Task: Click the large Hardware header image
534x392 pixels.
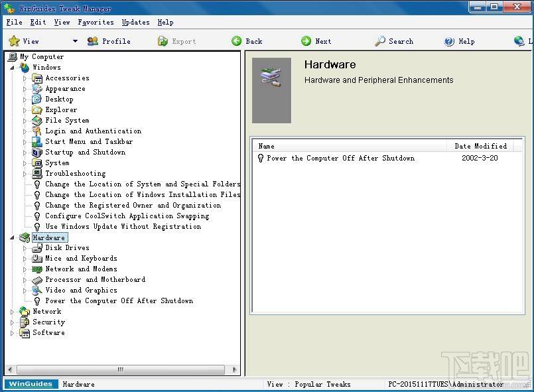Action: pyautogui.click(x=271, y=90)
